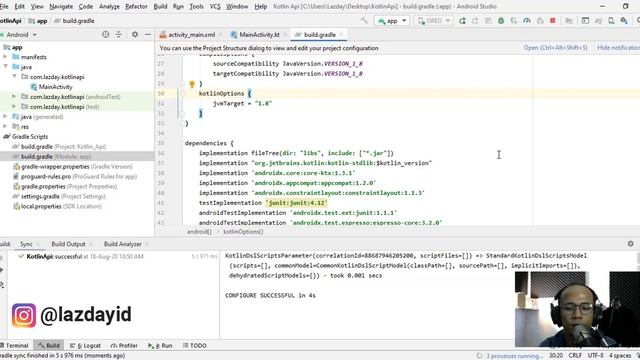
Task: Click the Make Project hammer icon
Action: [364, 20]
